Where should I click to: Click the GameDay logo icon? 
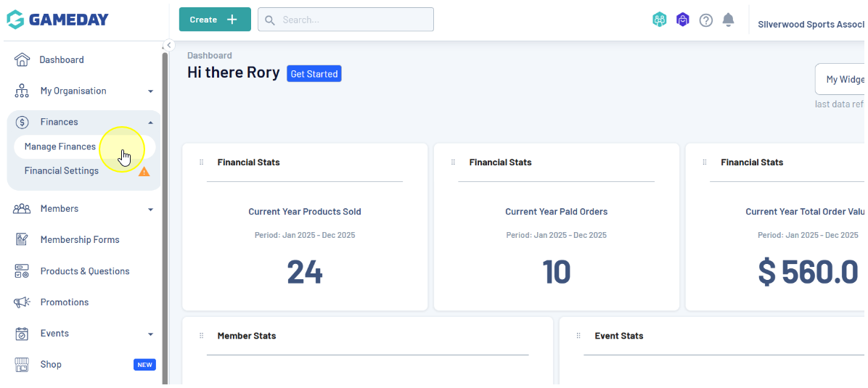[x=15, y=20]
